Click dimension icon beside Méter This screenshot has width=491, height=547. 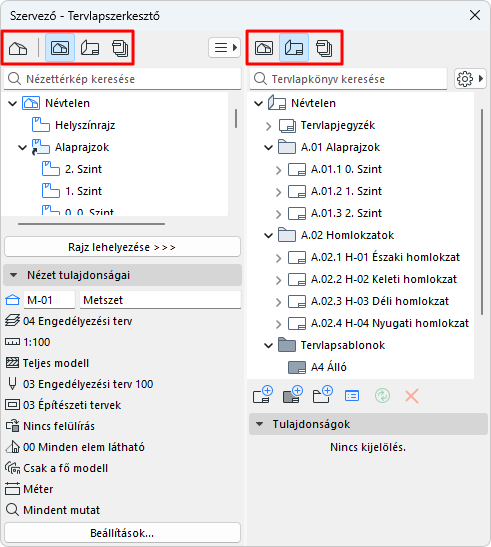[x=12, y=489]
